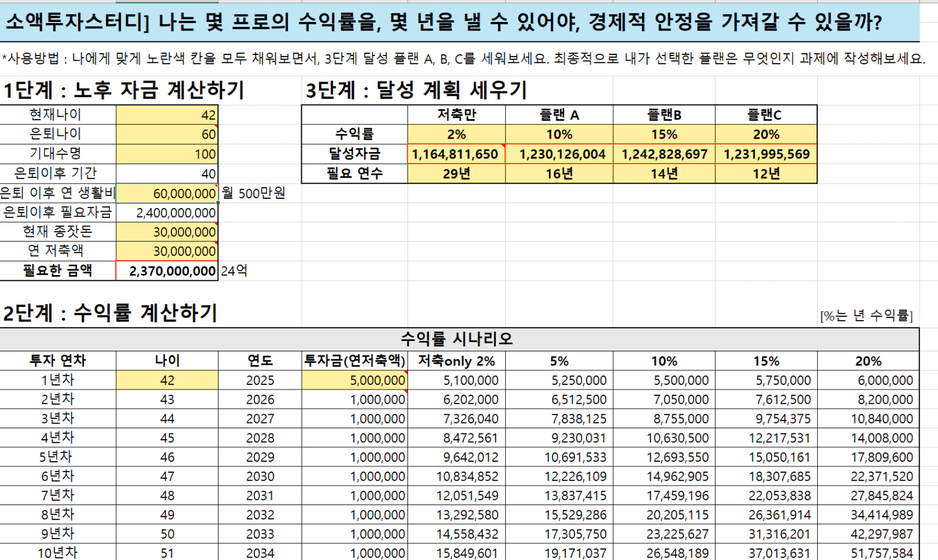Screen dimensions: 938x560
Task: Click the age cell 47 in 6년차 row
Action: tap(167, 476)
